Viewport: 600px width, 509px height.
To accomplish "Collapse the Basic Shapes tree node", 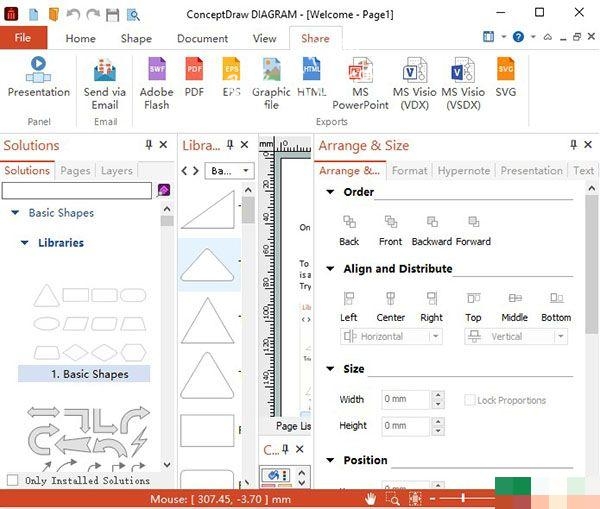I will (x=15, y=213).
